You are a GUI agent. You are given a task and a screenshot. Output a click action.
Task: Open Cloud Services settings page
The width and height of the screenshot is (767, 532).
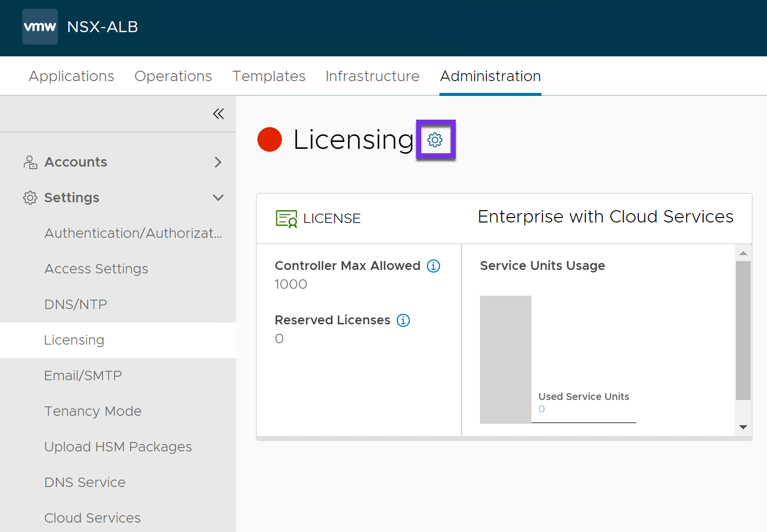point(93,518)
